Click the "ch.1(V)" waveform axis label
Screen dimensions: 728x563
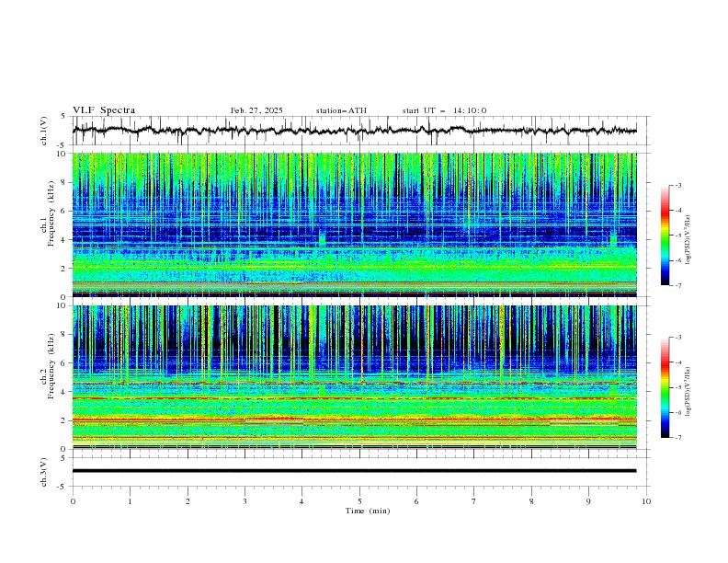click(43, 131)
